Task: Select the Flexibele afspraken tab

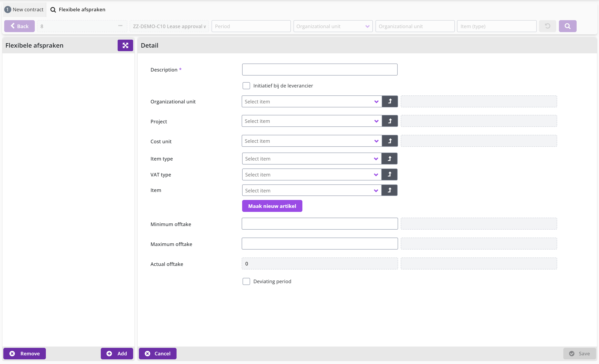Action: point(78,10)
